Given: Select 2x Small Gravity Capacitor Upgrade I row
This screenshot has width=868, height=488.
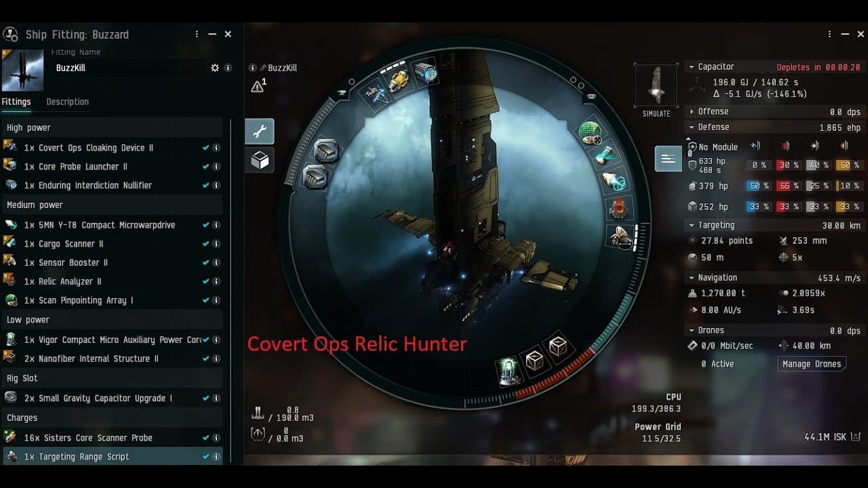Looking at the screenshot, I should click(112, 398).
